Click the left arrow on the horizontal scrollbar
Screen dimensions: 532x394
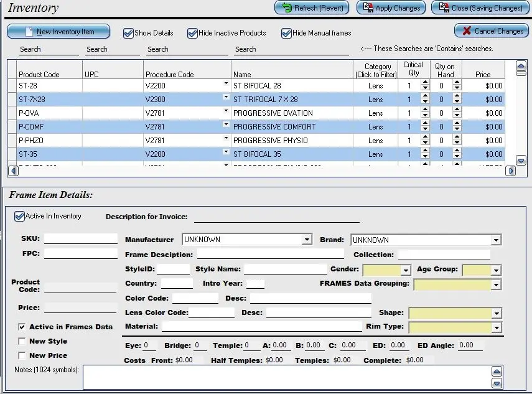12,171
